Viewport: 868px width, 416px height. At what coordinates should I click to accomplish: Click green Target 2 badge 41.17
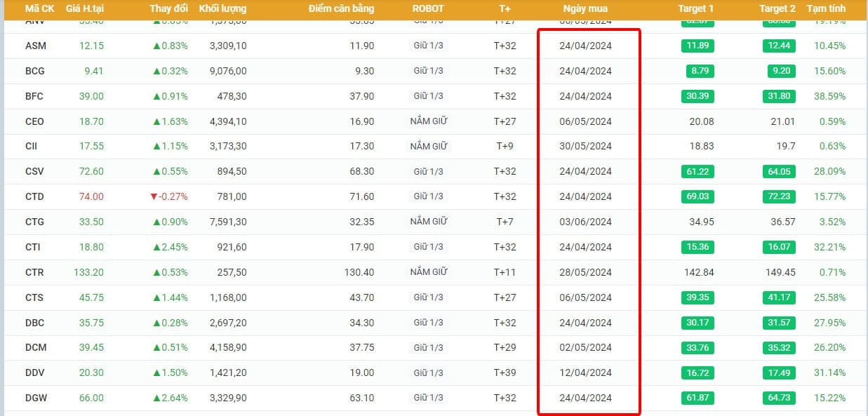coord(779,297)
